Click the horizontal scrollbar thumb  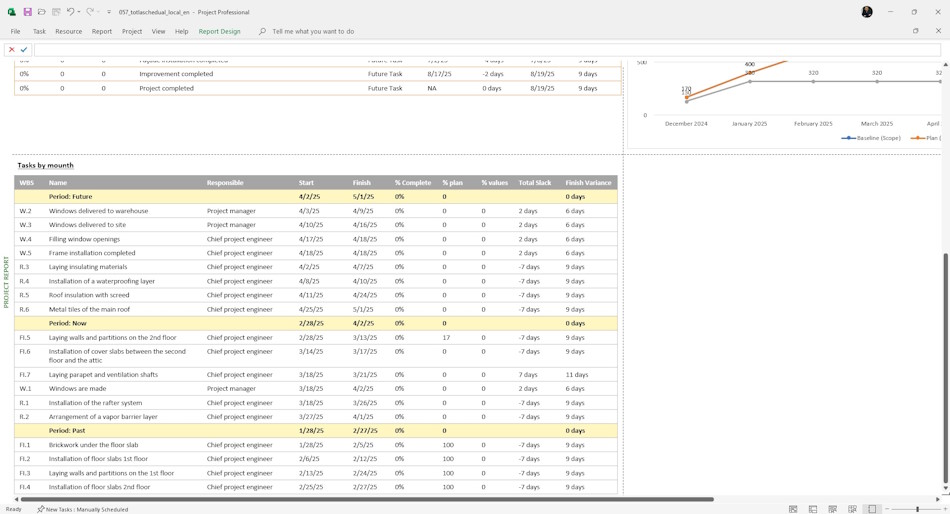pos(367,499)
